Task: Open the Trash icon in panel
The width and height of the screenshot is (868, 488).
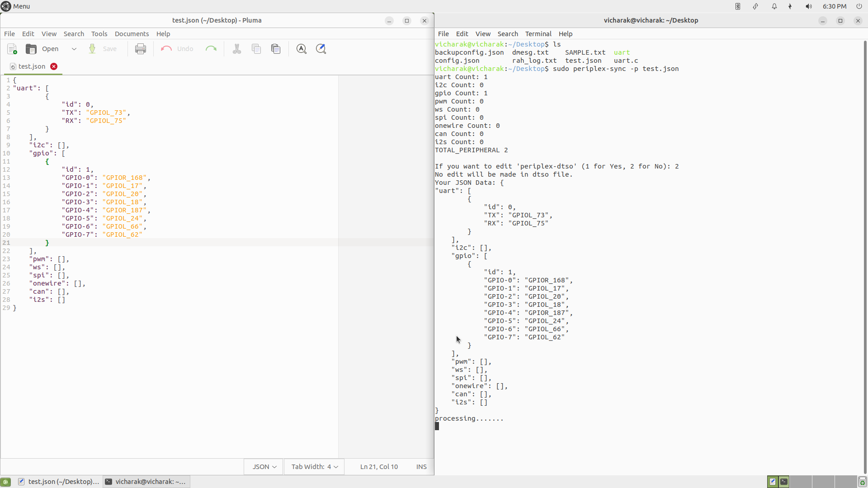Action: tap(863, 482)
